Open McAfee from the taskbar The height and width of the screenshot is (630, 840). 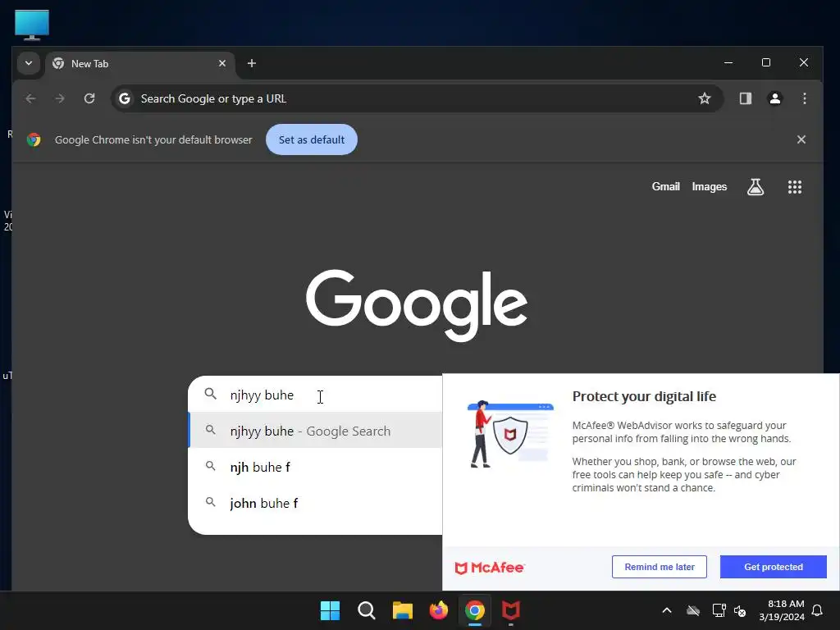[x=510, y=610]
